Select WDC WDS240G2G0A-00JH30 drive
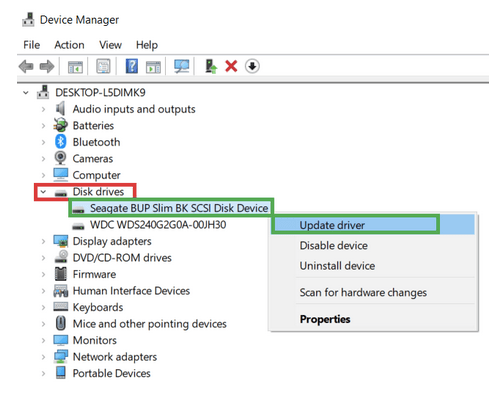502x415 pixels. (158, 225)
